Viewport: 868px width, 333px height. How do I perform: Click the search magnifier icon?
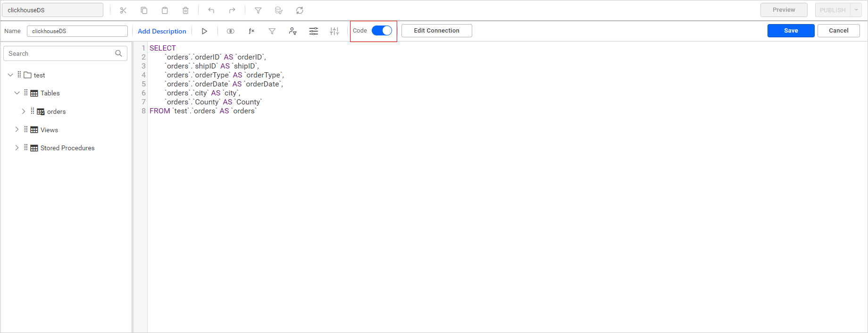coord(118,53)
